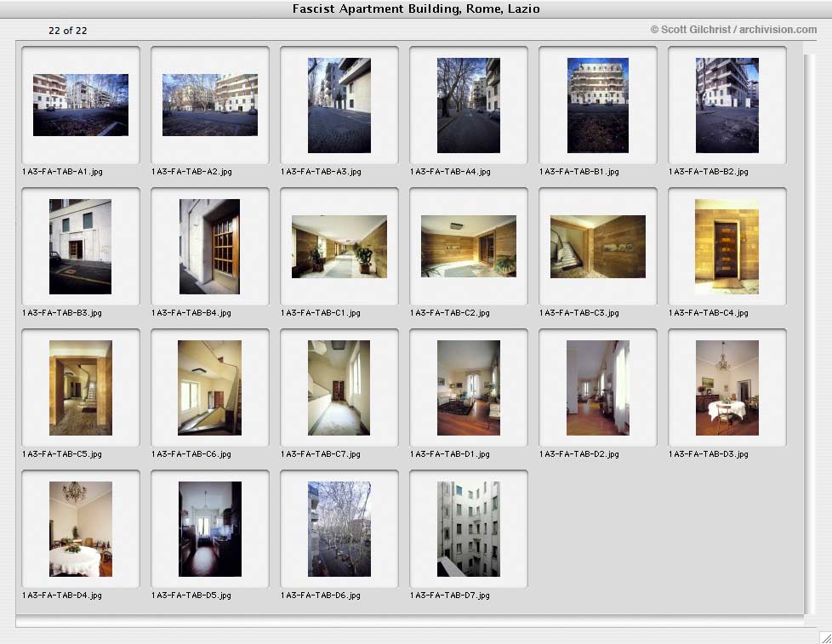Click the file name 1A3-FA-TAB-A2.jpg

(191, 172)
